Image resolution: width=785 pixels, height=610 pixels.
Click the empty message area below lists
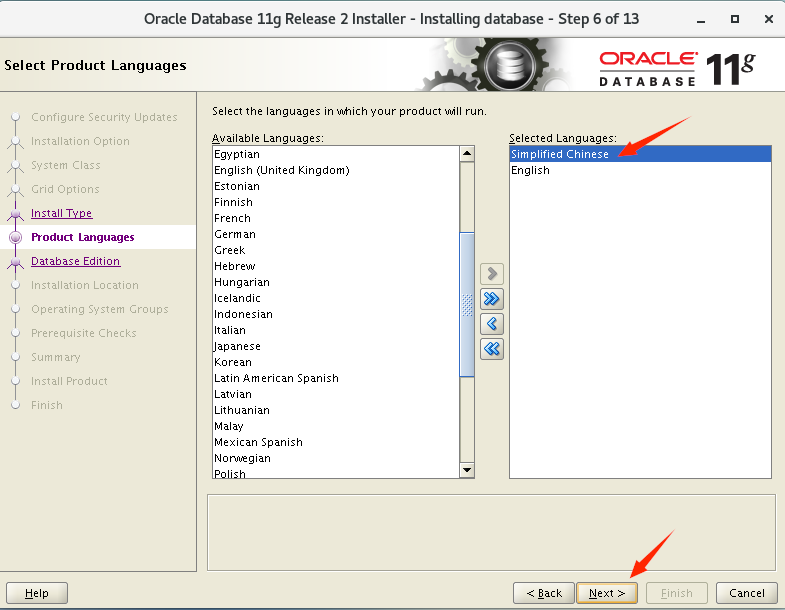click(x=491, y=532)
